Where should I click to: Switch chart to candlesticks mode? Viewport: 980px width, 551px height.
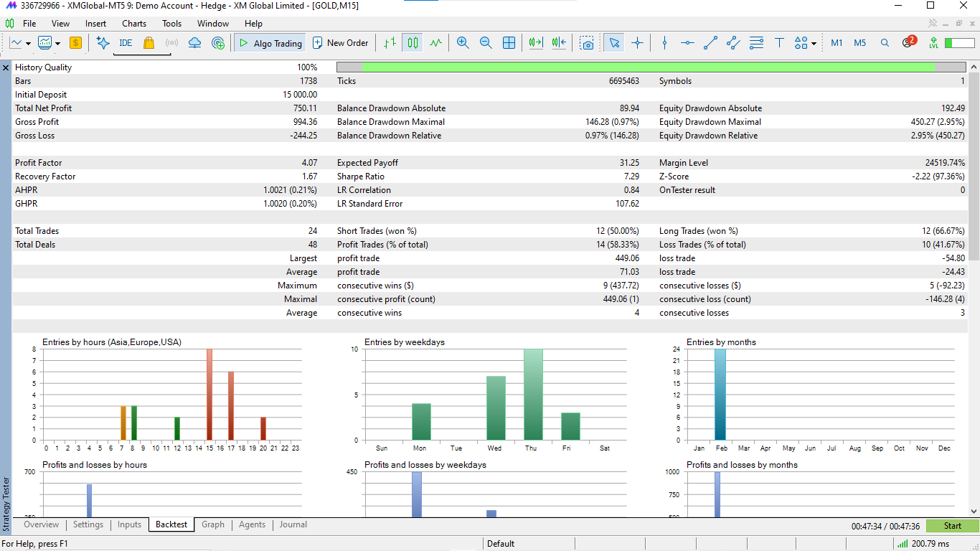click(413, 43)
